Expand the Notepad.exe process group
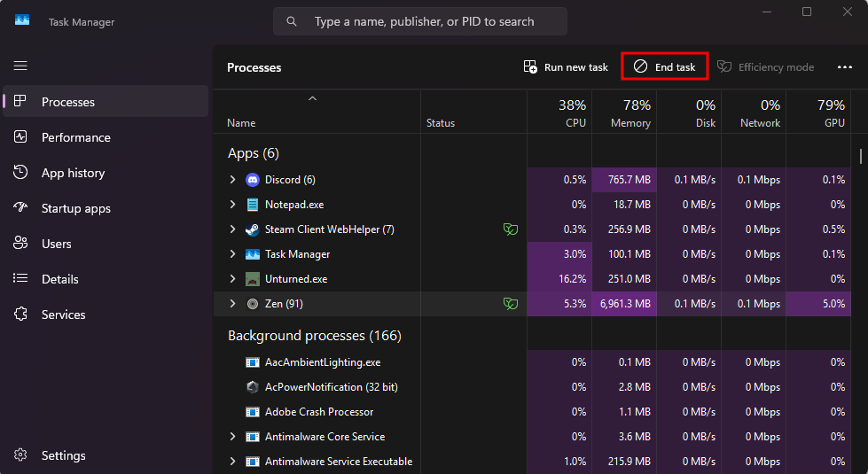868x474 pixels. tap(233, 205)
